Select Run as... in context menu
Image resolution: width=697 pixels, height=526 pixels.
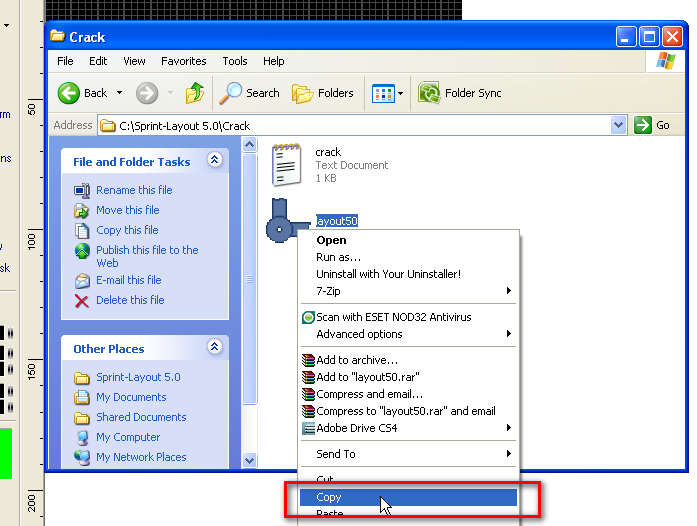(409, 257)
